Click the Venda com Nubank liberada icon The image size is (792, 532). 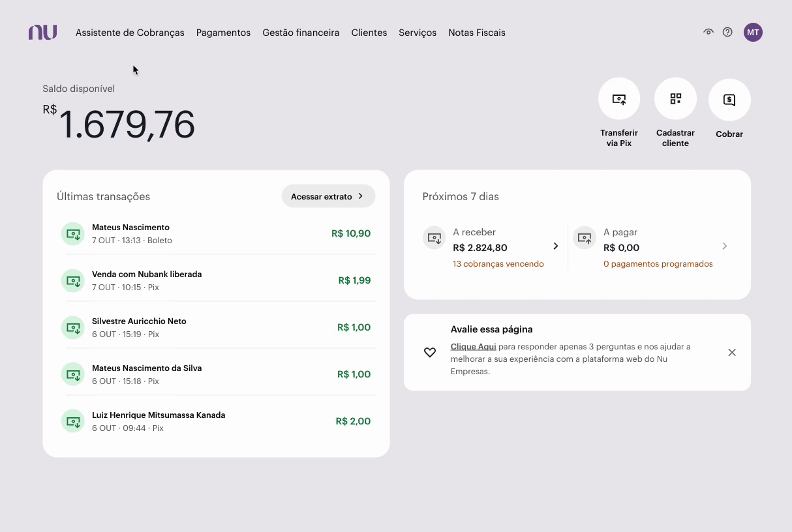click(x=73, y=280)
